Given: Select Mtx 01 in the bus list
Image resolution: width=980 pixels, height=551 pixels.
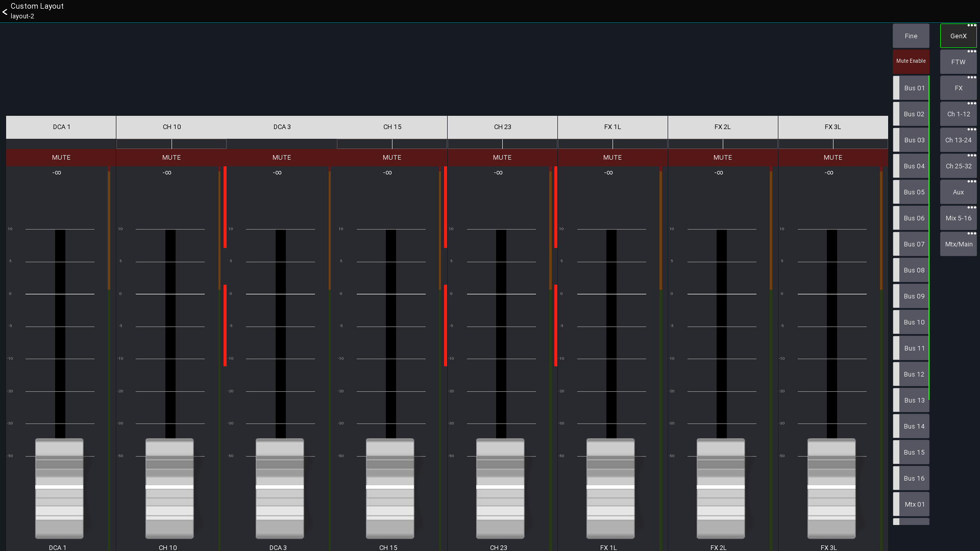Looking at the screenshot, I should coord(913,505).
